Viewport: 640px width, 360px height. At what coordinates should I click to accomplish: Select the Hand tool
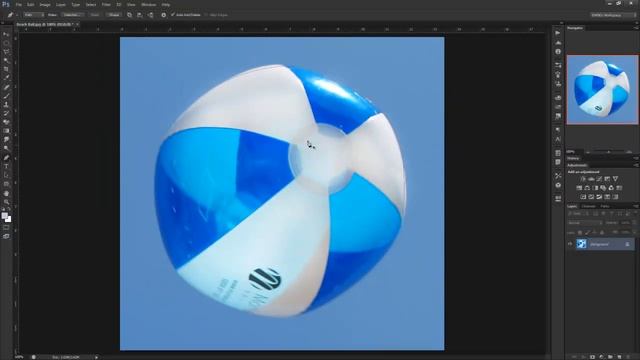coord(6,193)
